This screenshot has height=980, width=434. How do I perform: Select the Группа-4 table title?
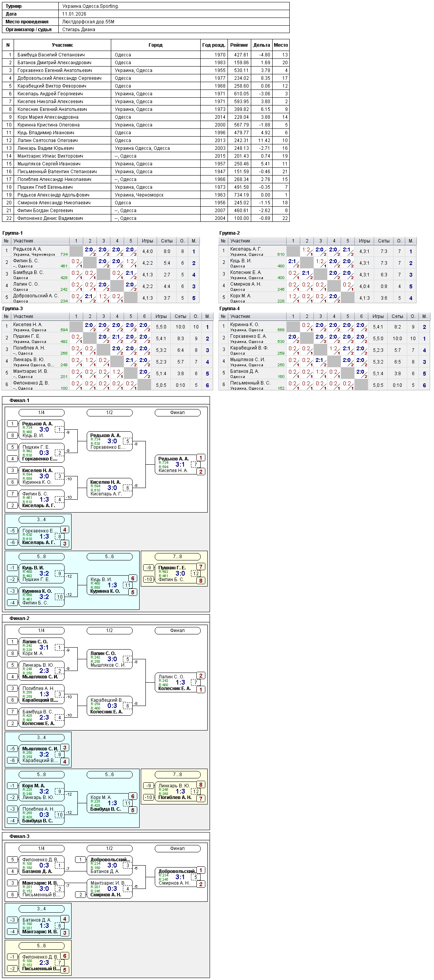229,309
